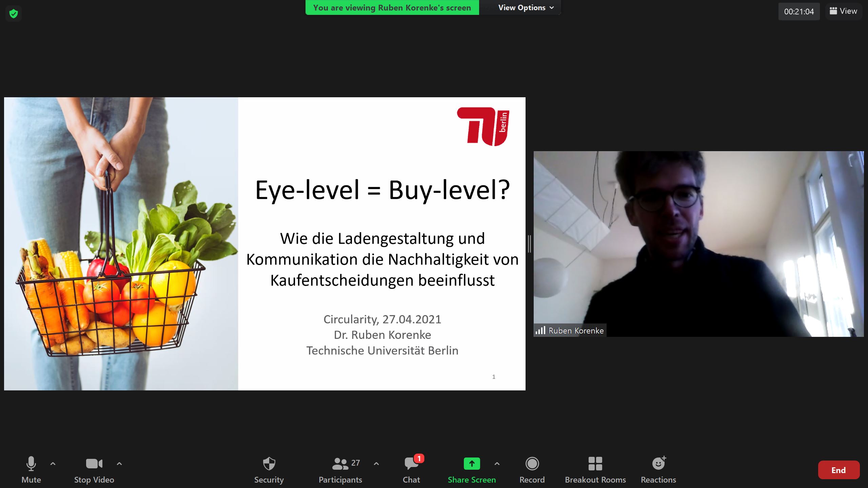Click the TU Berlin logo on the slide
868x488 pixels.
click(x=483, y=126)
